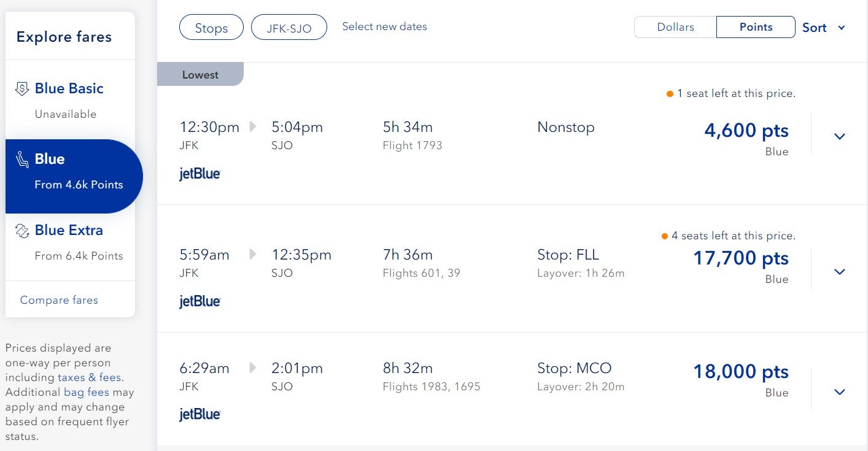This screenshot has width=868, height=451.
Task: Open the Compare fares link
Action: pyautogui.click(x=59, y=300)
